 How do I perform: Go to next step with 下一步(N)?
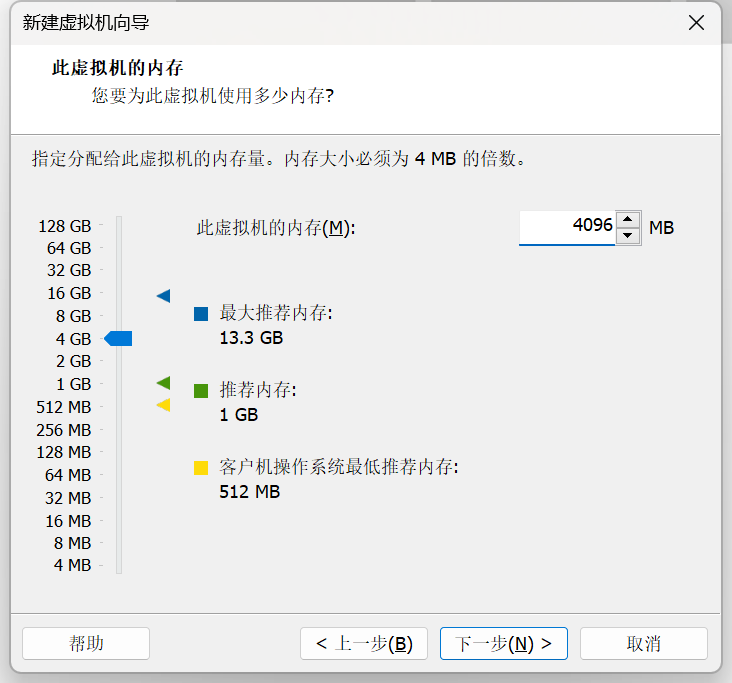(x=504, y=643)
